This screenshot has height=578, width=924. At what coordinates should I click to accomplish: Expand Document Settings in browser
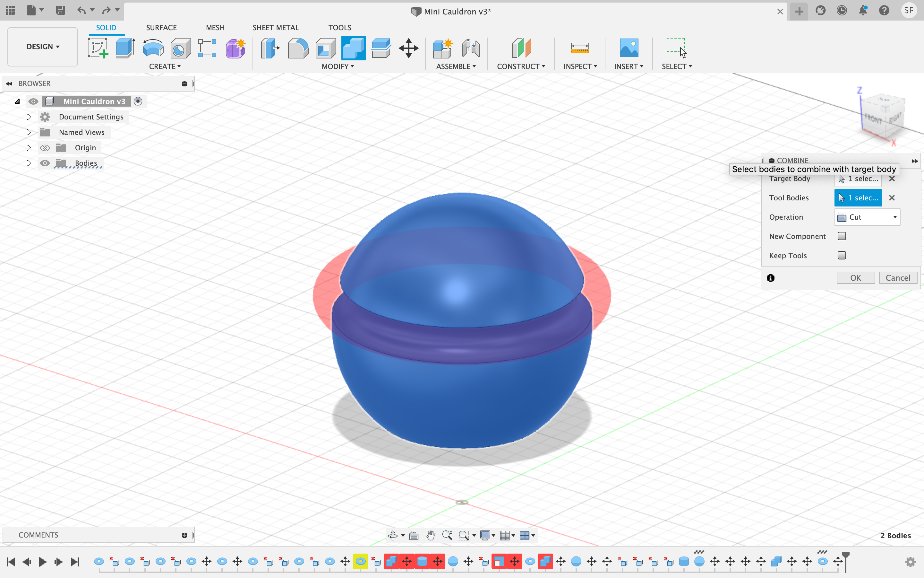point(29,117)
